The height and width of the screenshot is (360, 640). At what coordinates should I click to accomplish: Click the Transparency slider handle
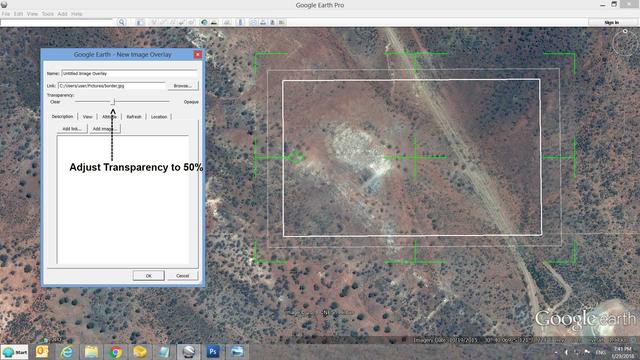click(x=114, y=101)
